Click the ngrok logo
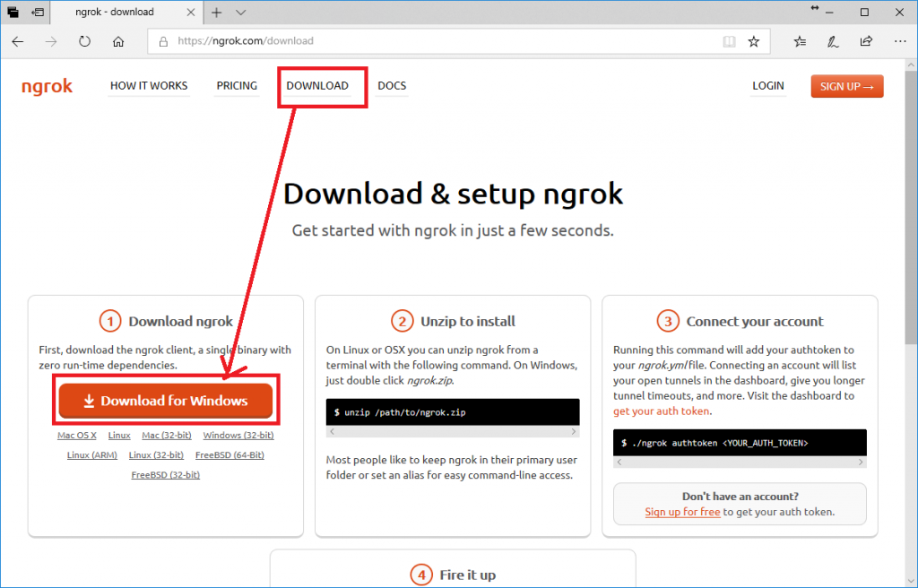Screen dimensions: 918x588 coord(47,86)
